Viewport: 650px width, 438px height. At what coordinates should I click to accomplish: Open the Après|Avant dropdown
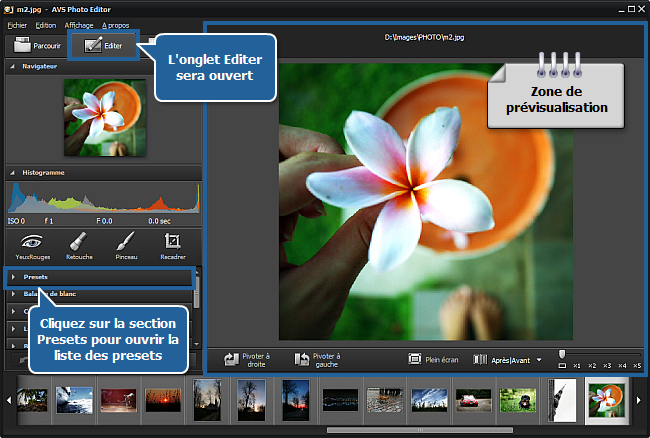(538, 359)
